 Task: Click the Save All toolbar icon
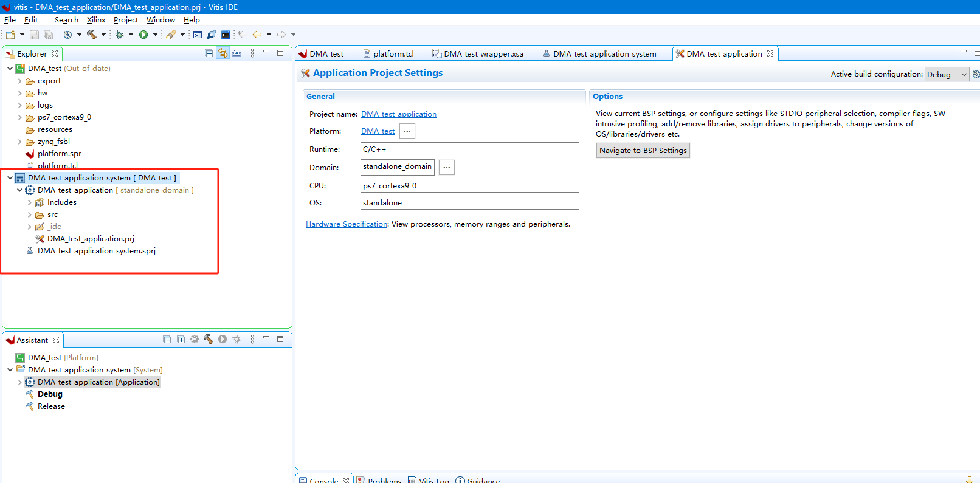click(48, 35)
